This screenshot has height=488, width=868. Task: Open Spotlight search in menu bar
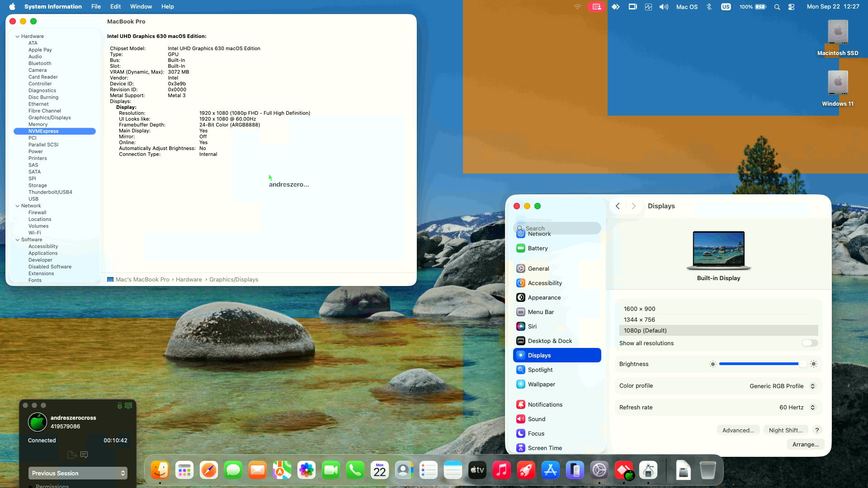coord(777,7)
